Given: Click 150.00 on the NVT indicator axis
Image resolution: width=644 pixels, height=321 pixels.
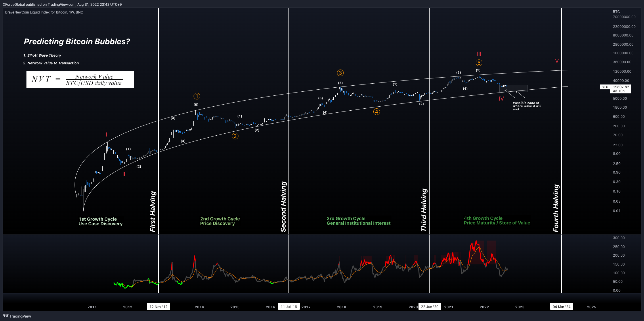Looking at the screenshot, I should pos(619,264).
